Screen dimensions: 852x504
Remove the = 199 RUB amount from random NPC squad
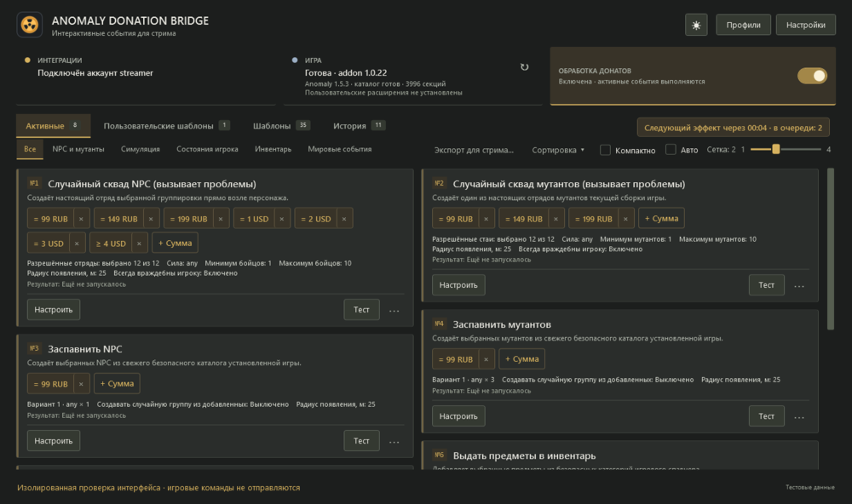point(221,219)
